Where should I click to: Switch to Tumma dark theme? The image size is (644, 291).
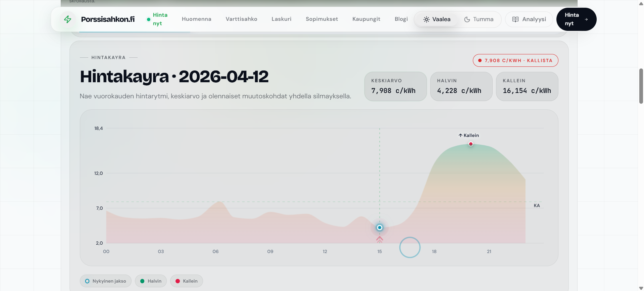tap(479, 19)
